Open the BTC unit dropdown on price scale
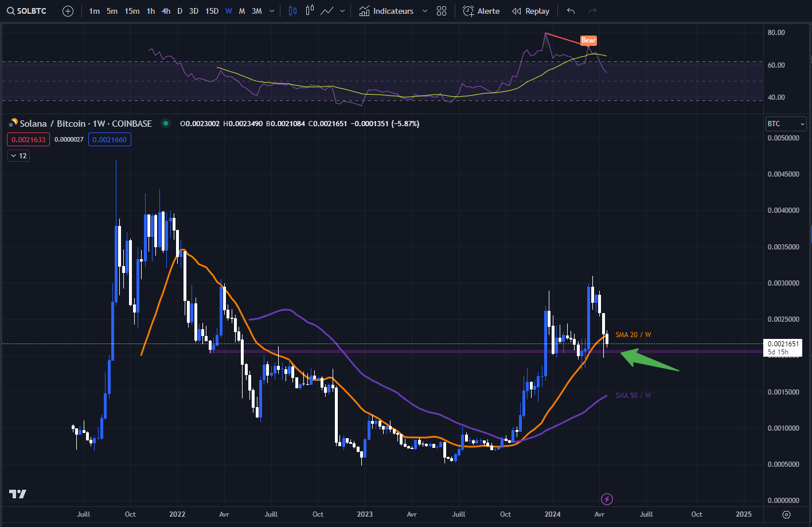812x527 pixels. point(785,123)
